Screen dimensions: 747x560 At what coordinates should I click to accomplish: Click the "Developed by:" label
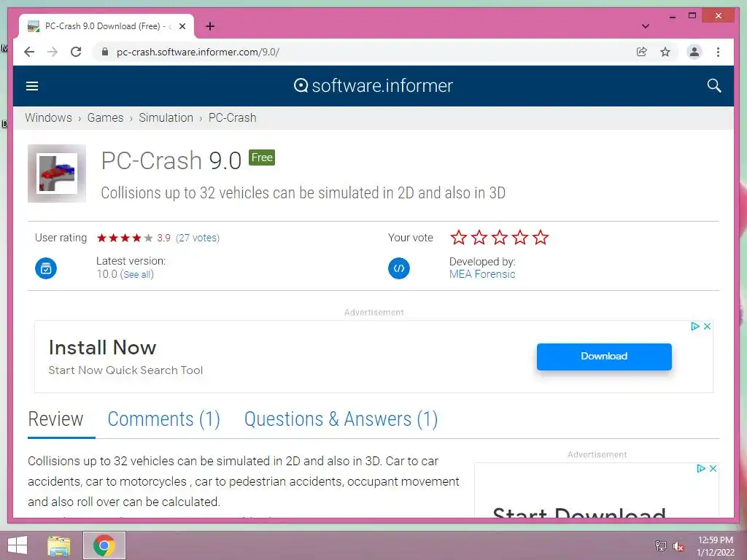(482, 262)
